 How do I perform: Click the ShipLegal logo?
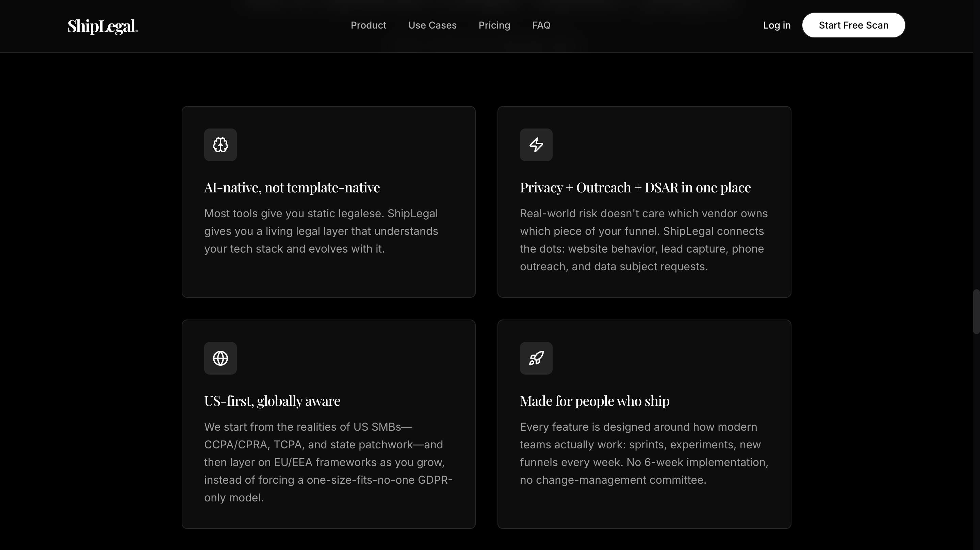tap(103, 26)
